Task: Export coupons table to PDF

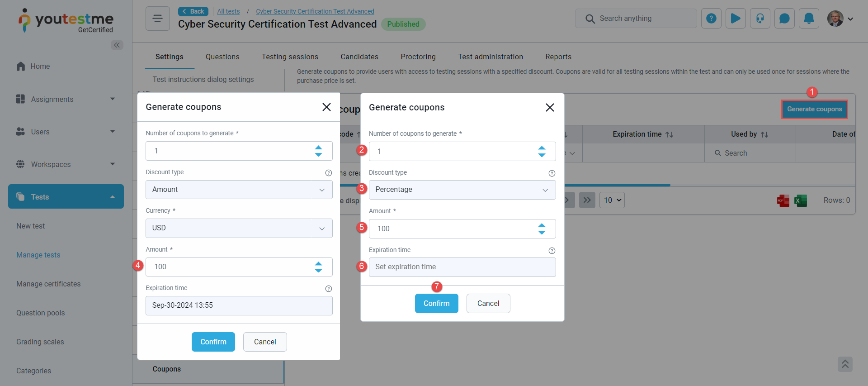Action: pyautogui.click(x=783, y=200)
